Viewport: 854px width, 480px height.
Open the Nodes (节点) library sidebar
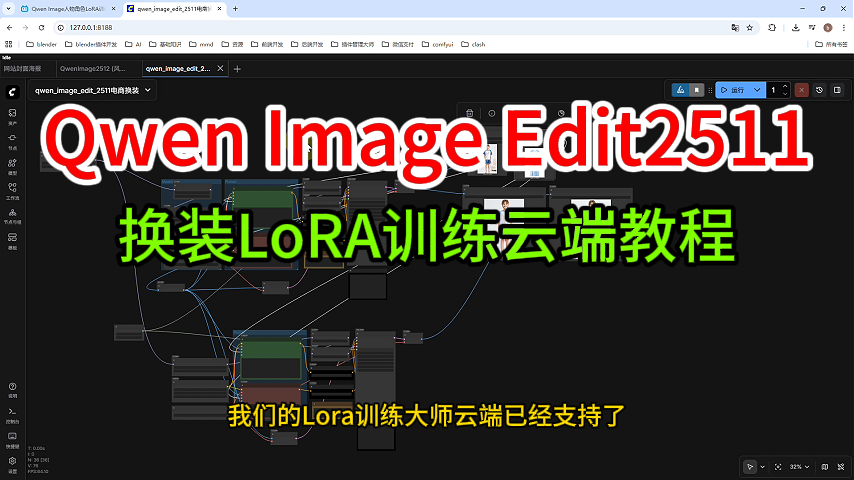(12, 142)
